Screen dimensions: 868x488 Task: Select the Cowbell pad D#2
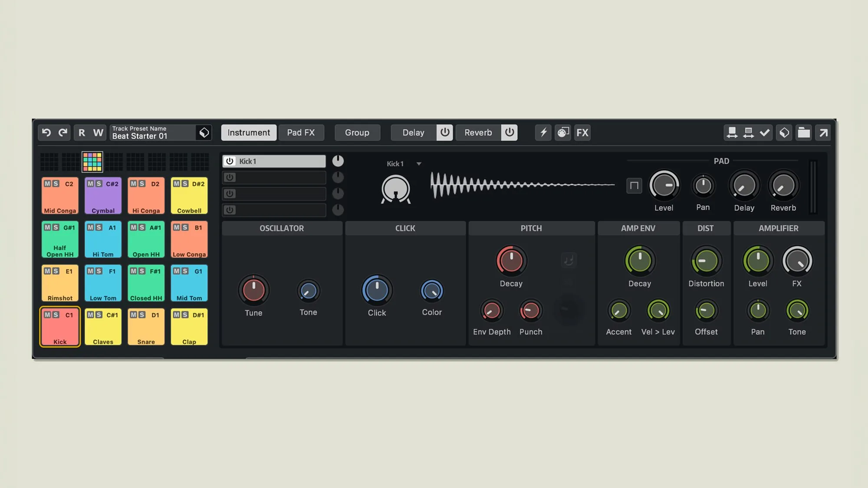[x=189, y=196]
